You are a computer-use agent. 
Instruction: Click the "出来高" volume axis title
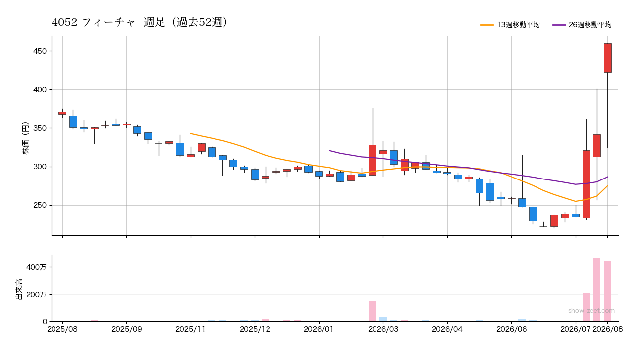point(20,289)
